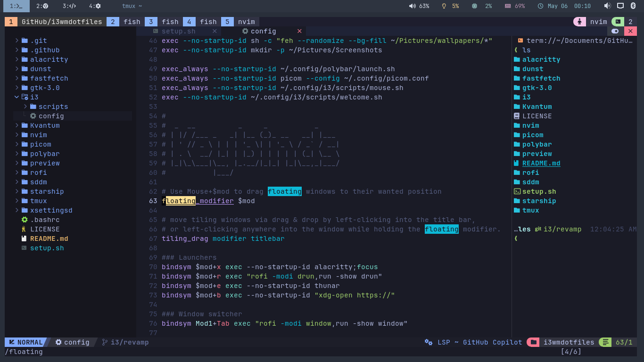Click the red folder icon beside i3wmdotfiles
The height and width of the screenshot is (362, 644).
[533, 342]
